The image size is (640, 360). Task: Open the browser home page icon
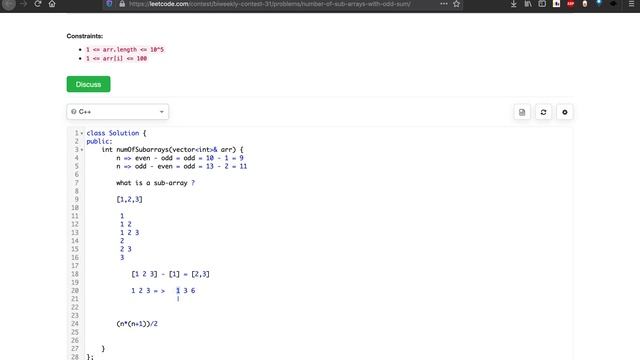[x=52, y=4]
